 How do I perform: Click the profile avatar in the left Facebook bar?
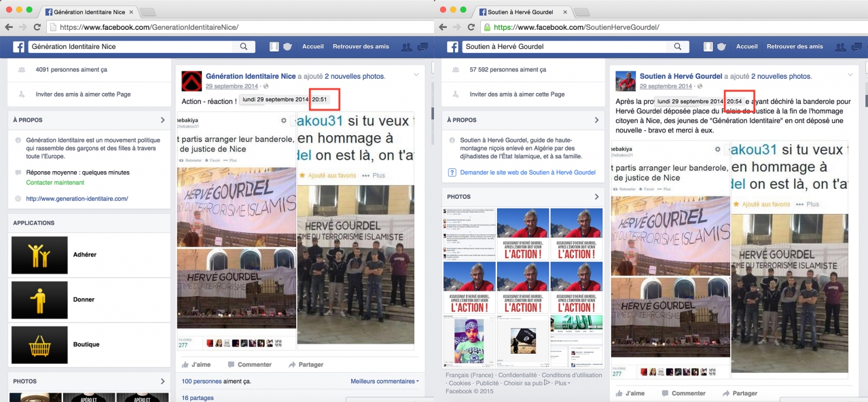(274, 47)
